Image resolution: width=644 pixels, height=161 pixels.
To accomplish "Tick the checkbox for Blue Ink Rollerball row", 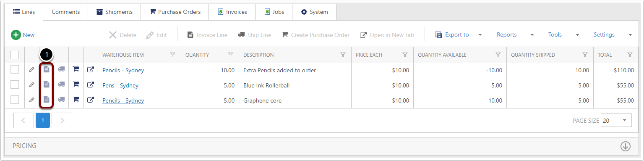I will [15, 84].
